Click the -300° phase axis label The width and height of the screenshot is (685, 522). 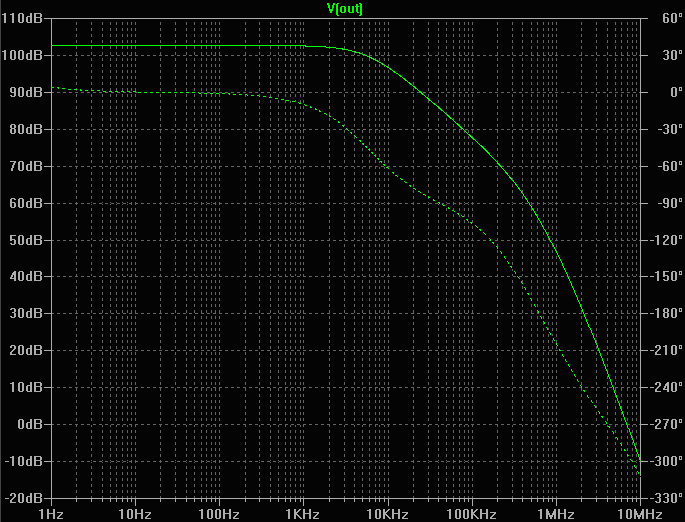[x=665, y=461]
